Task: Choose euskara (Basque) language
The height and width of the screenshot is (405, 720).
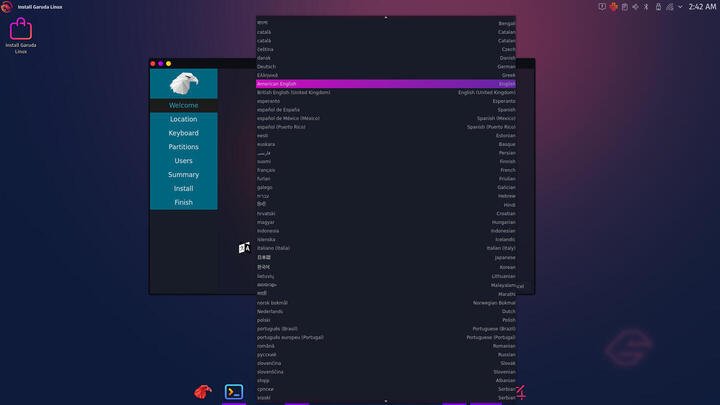Action: 386,144
